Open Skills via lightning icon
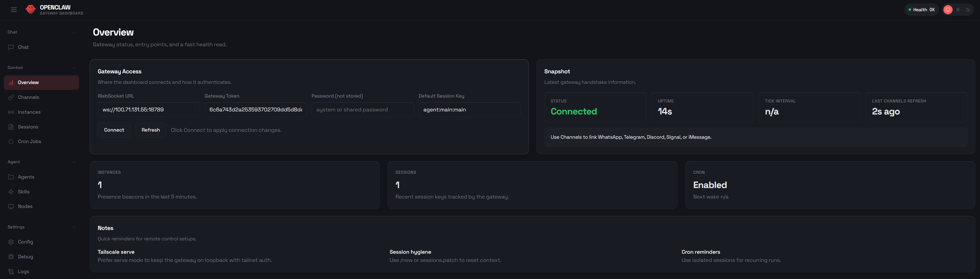 click(11, 192)
